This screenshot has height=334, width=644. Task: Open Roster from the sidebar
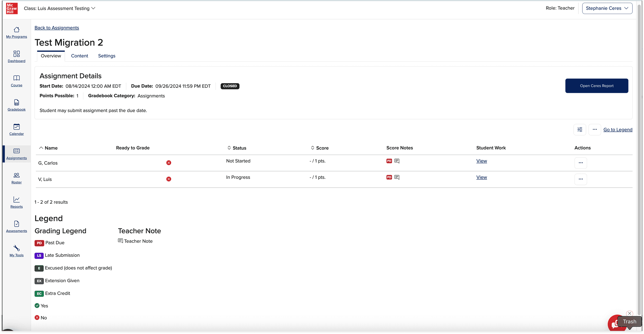17,175
